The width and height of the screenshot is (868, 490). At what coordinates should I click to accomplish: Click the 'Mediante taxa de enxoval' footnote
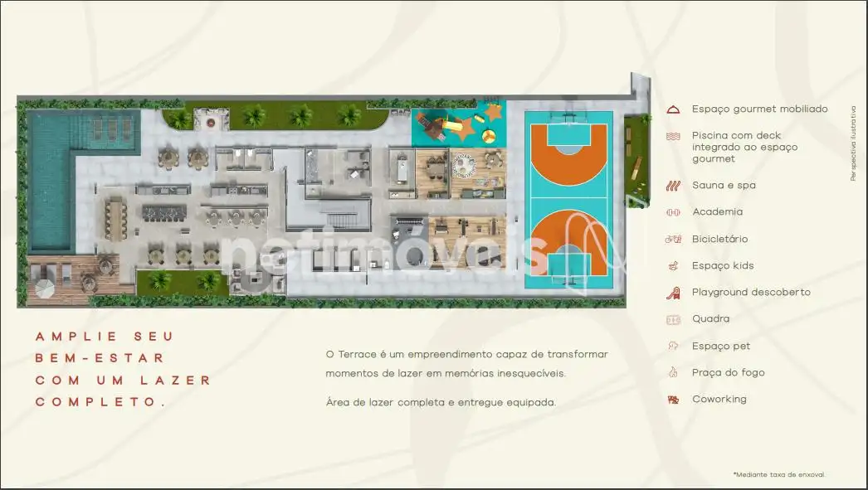[x=779, y=474]
